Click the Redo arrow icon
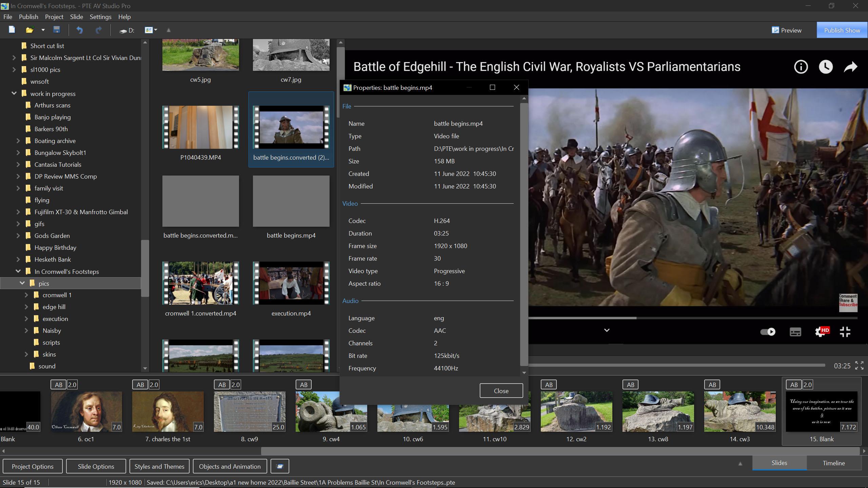Screen dimensions: 868x488 [x=99, y=30]
